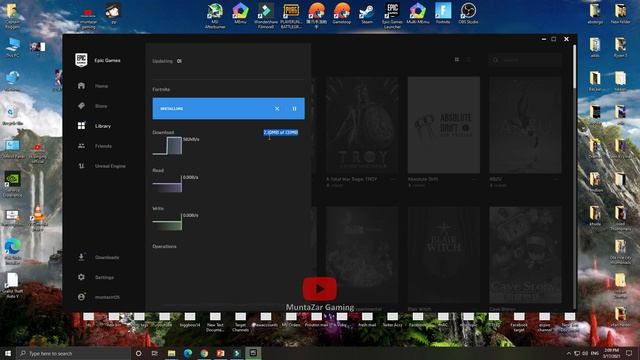
Task: Open OBS Studio desktop shortcut
Action: click(468, 13)
